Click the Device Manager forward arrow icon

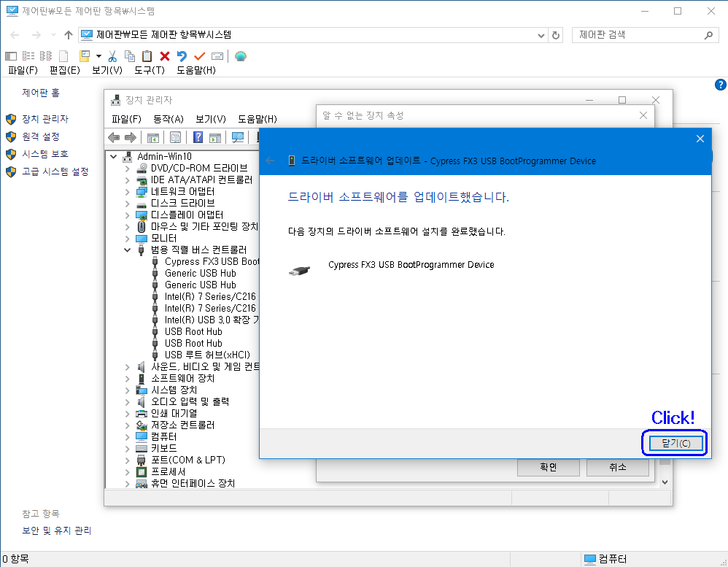pos(131,137)
